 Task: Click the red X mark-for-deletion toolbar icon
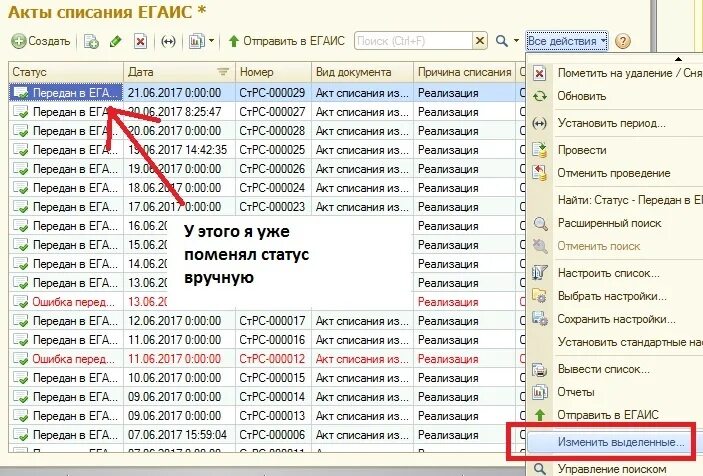click(x=140, y=42)
